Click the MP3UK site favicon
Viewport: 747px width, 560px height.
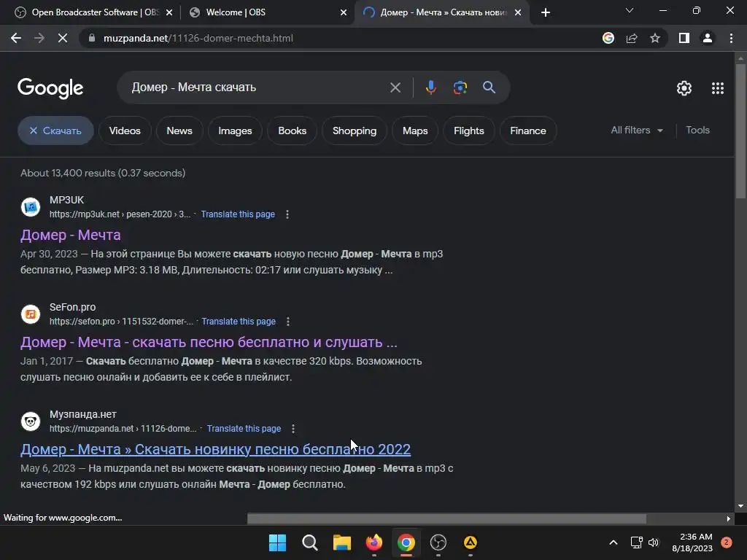tap(31, 207)
